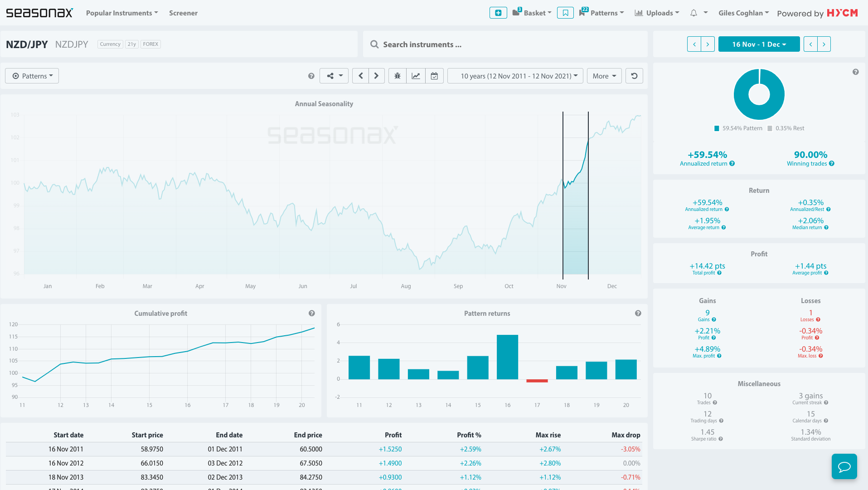This screenshot has height=490, width=868.
Task: Show help for Average profit
Action: 826,273
